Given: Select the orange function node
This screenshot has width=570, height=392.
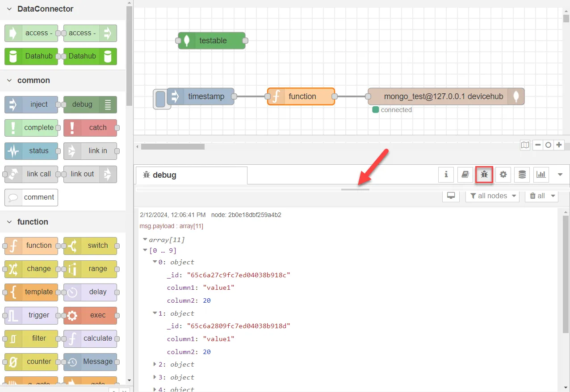Looking at the screenshot, I should [x=301, y=96].
